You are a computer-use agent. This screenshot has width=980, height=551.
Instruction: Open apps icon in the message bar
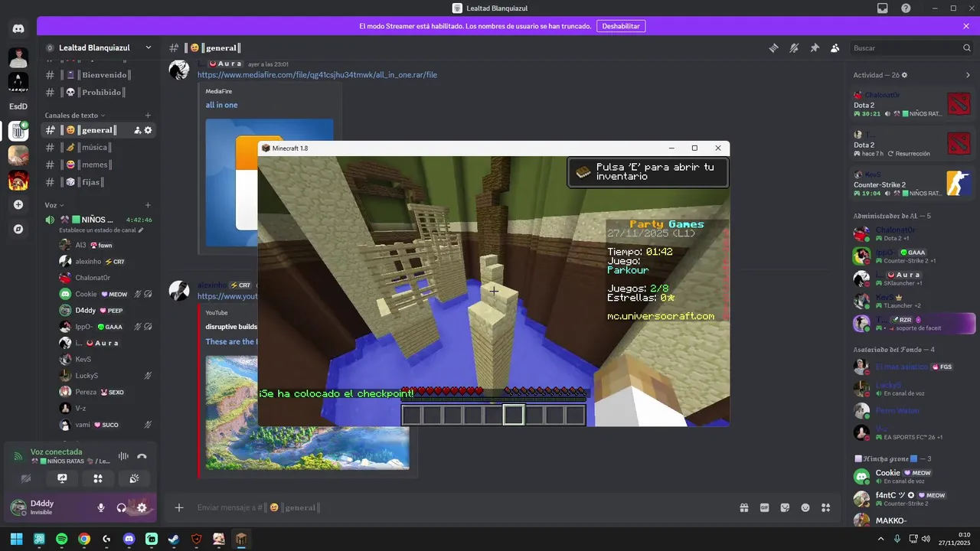[x=826, y=507]
